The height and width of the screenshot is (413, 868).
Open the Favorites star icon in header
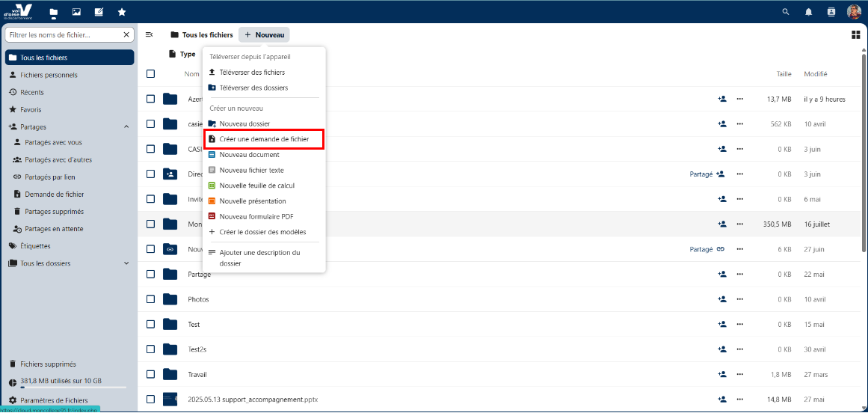click(122, 12)
